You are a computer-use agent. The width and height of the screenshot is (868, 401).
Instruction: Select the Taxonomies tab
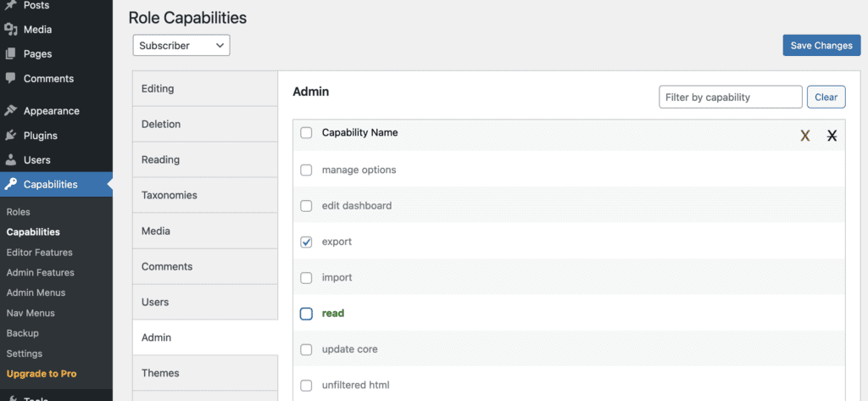[x=205, y=195]
